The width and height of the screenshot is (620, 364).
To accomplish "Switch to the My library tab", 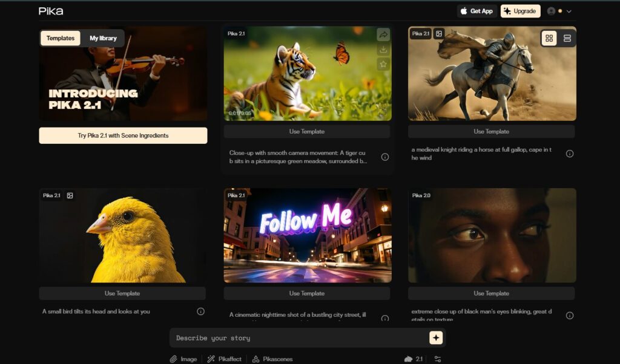I will 103,38.
